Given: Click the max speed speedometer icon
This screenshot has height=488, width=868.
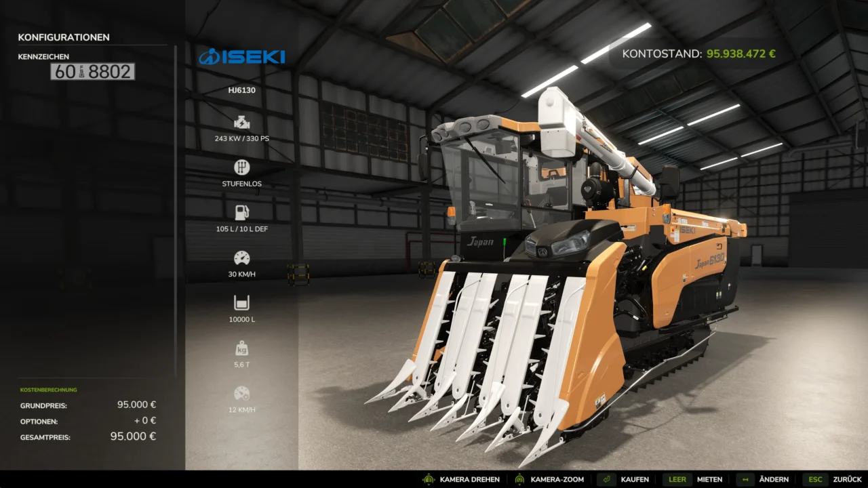Looking at the screenshot, I should pos(241,258).
